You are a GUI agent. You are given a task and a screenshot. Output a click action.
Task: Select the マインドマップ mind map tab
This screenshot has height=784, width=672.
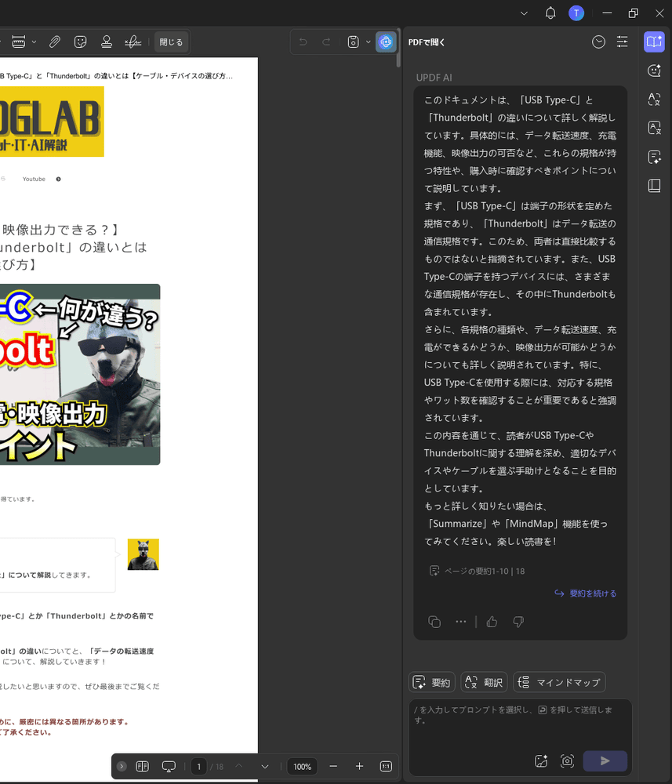point(559,682)
